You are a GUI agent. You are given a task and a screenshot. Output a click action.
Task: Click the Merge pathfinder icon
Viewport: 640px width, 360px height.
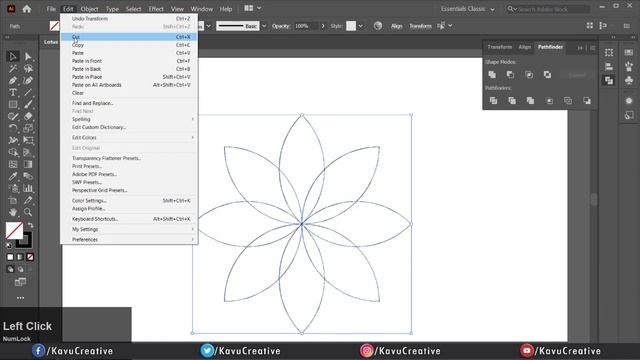(530, 100)
